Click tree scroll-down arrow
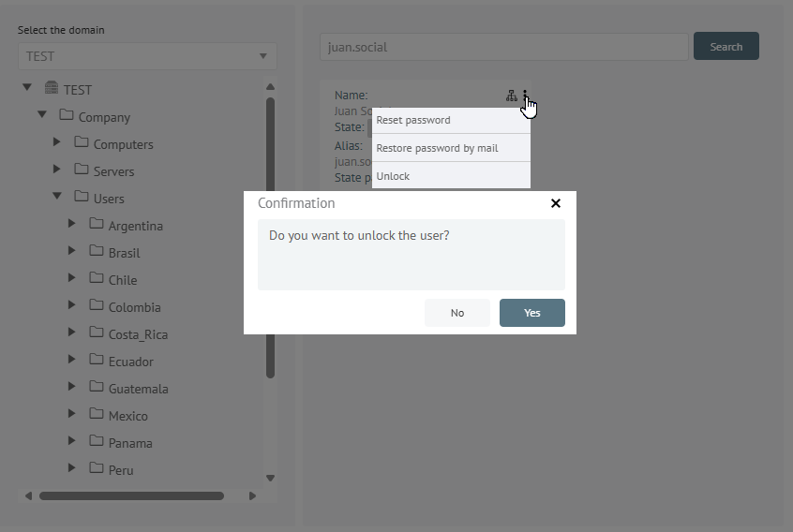The height and width of the screenshot is (532, 793). (x=270, y=478)
